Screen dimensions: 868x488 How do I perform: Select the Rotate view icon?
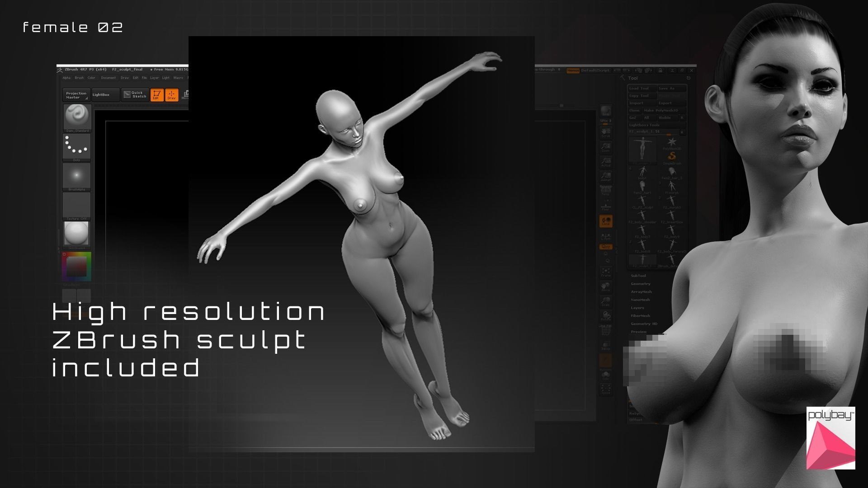pos(606,316)
